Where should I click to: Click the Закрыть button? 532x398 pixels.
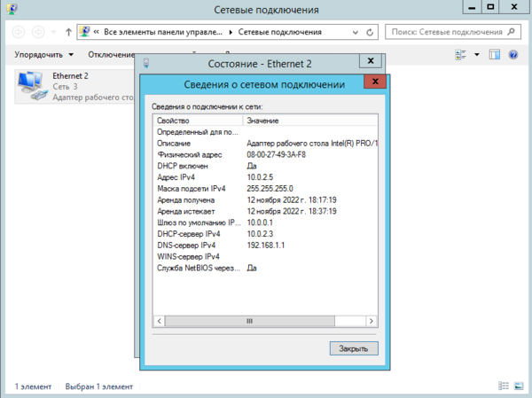click(x=353, y=347)
